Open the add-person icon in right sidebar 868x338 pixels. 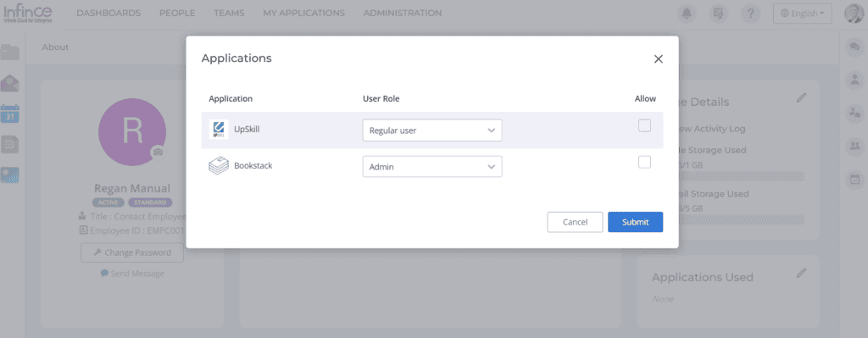click(854, 114)
